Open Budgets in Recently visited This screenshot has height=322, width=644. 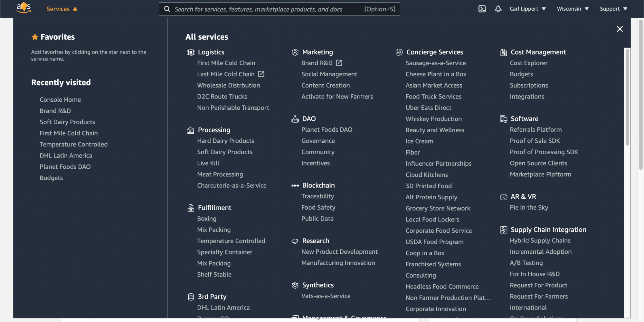tap(51, 178)
